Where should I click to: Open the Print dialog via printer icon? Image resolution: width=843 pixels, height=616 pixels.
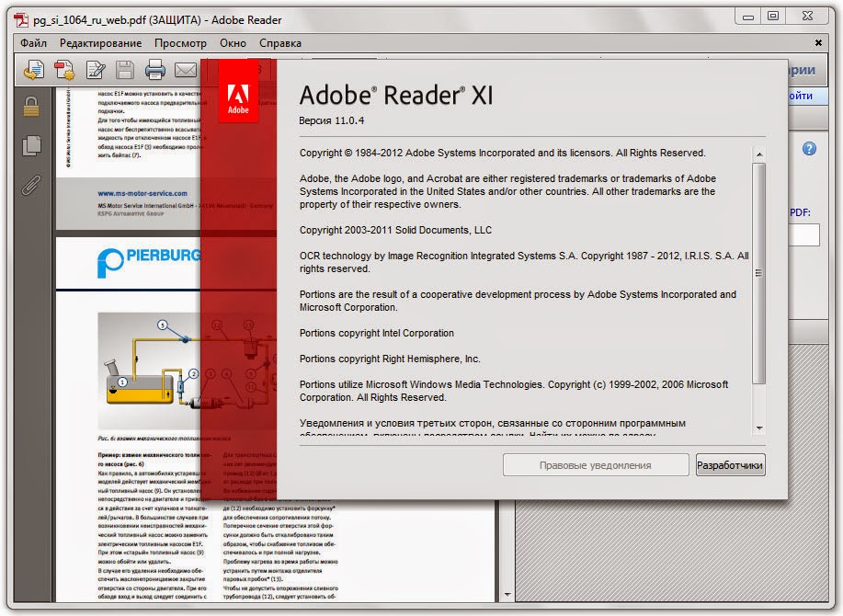(x=154, y=69)
